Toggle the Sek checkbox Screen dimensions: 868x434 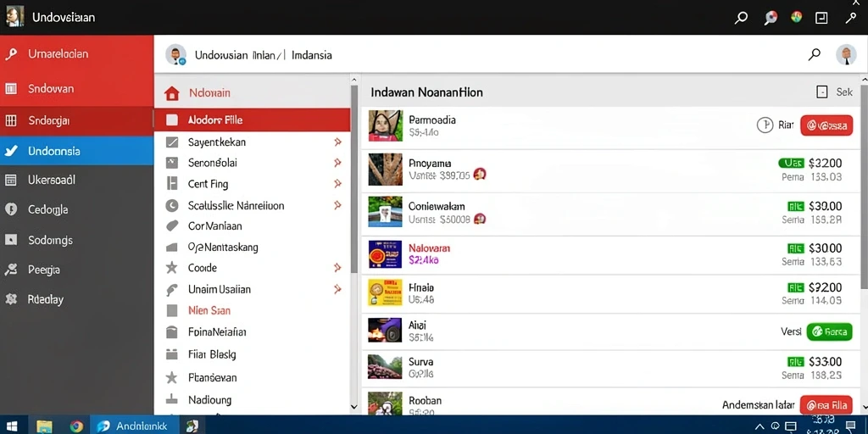coord(822,92)
